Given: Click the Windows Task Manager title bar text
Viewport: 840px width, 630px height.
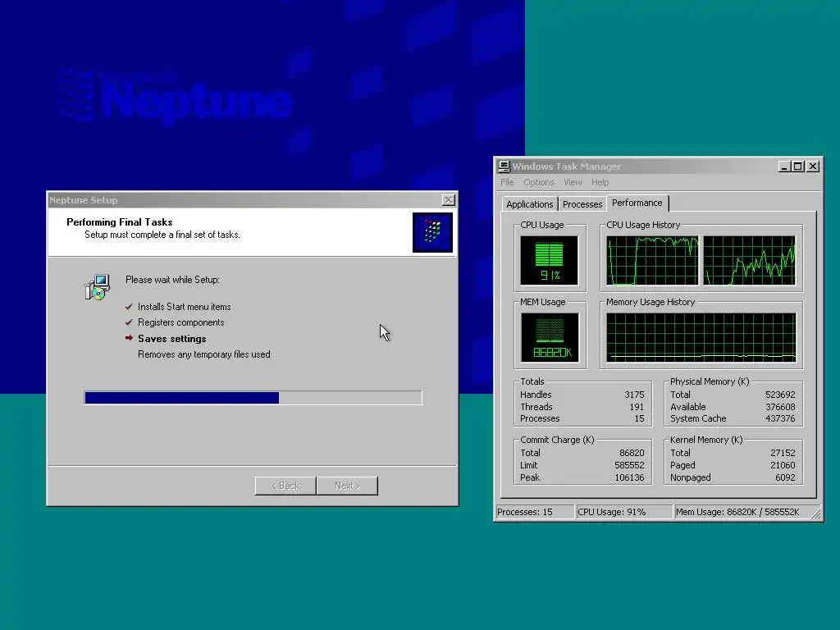Looking at the screenshot, I should point(566,166).
